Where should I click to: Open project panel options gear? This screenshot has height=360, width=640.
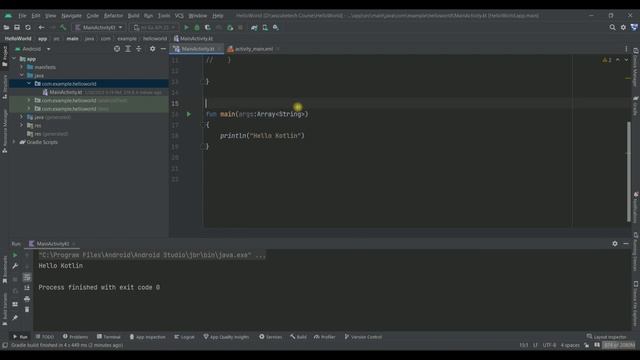[x=152, y=49]
